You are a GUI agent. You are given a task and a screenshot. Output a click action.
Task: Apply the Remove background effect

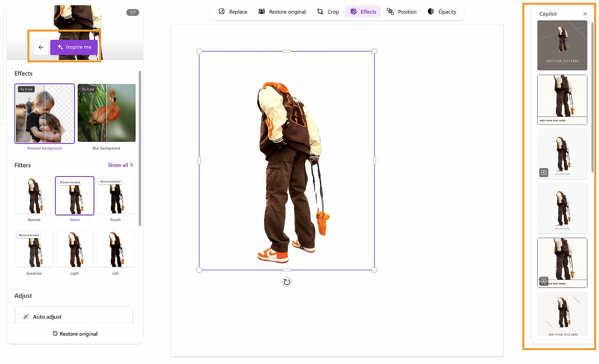click(x=44, y=113)
